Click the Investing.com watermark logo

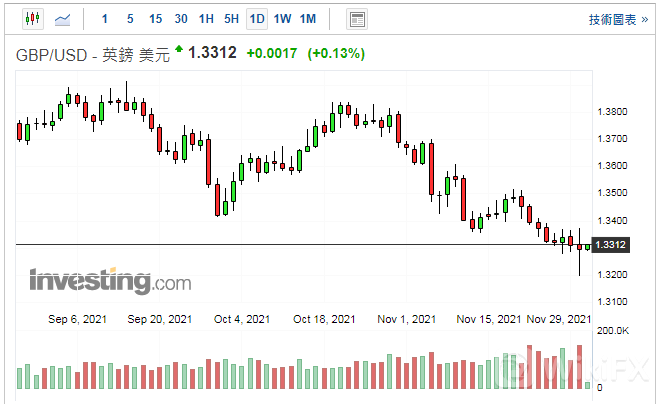tap(110, 281)
